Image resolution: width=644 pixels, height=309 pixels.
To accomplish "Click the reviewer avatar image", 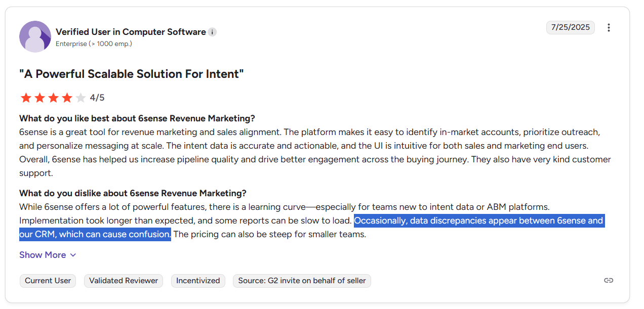I will 35,36.
